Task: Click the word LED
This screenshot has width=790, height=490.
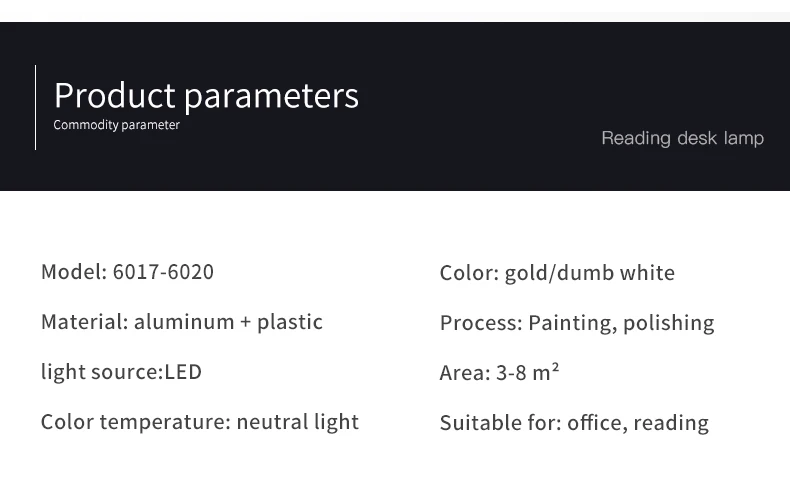Action: click(x=183, y=372)
